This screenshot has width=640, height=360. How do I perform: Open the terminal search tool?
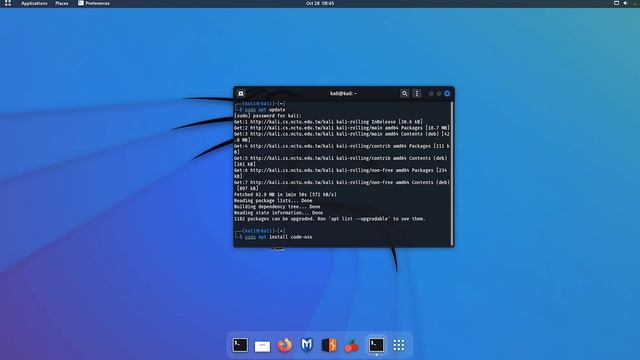click(x=404, y=93)
